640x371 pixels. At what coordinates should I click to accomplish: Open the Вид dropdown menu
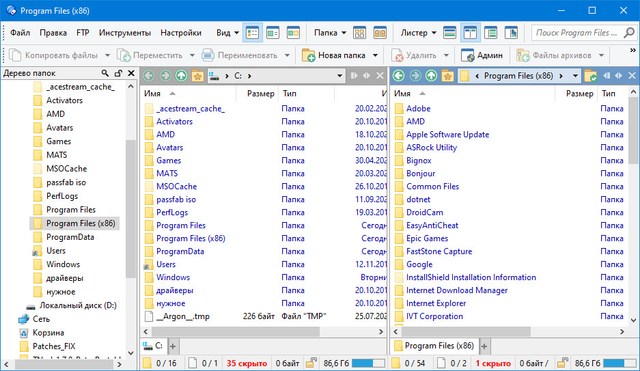click(x=227, y=33)
